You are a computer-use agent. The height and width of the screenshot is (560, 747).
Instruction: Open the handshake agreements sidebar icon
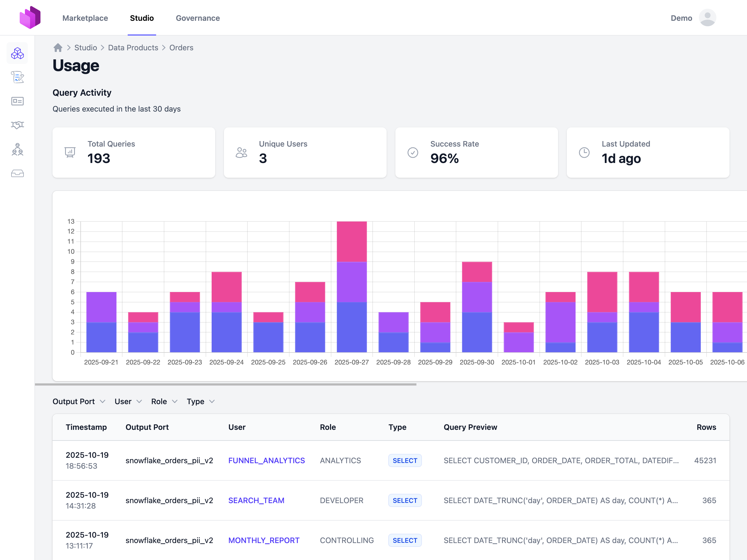pyautogui.click(x=17, y=125)
